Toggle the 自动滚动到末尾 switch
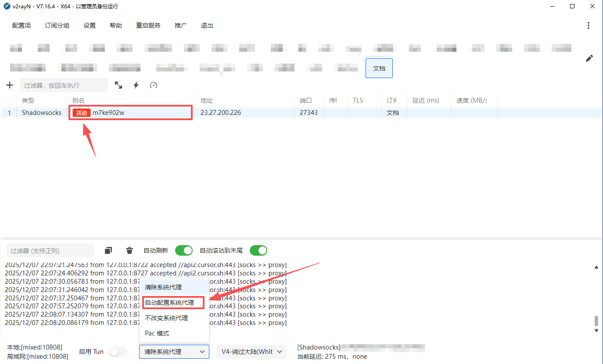 (x=258, y=250)
